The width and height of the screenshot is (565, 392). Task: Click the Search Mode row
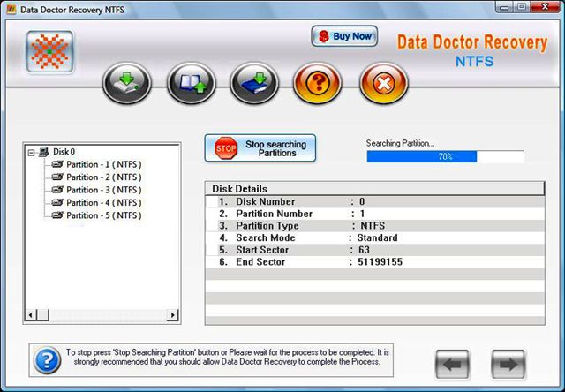[x=374, y=238]
